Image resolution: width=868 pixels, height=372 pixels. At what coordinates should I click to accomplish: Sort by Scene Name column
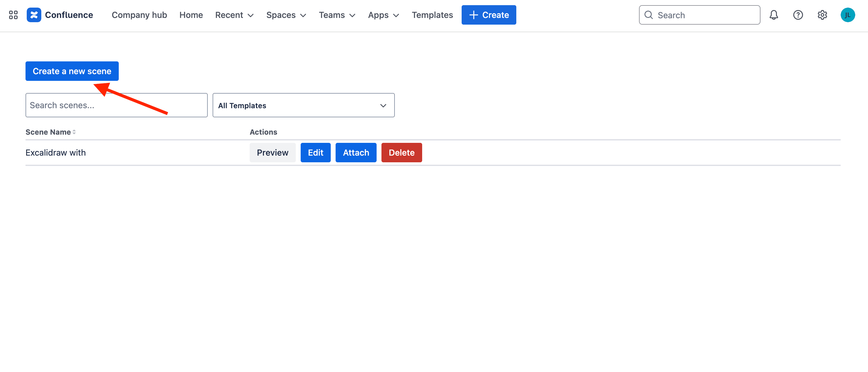50,132
